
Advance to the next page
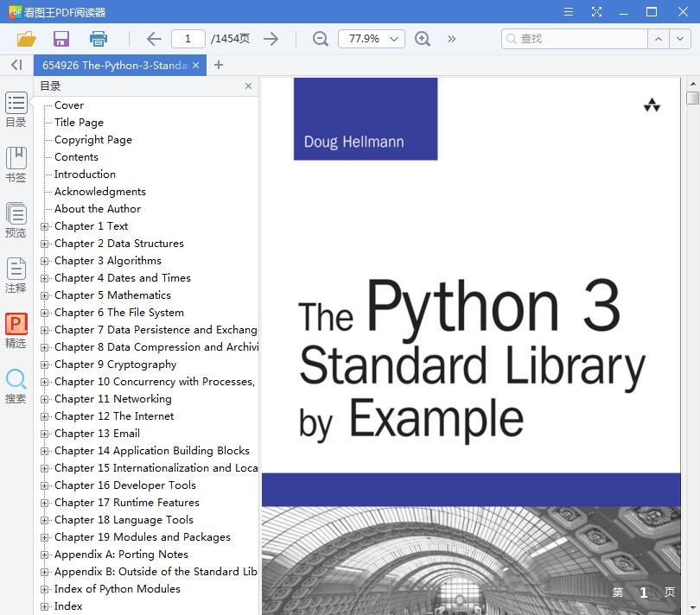[271, 39]
